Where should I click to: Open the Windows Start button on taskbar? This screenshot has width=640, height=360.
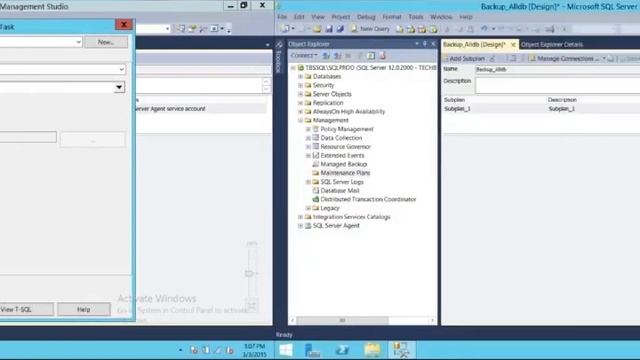286,350
